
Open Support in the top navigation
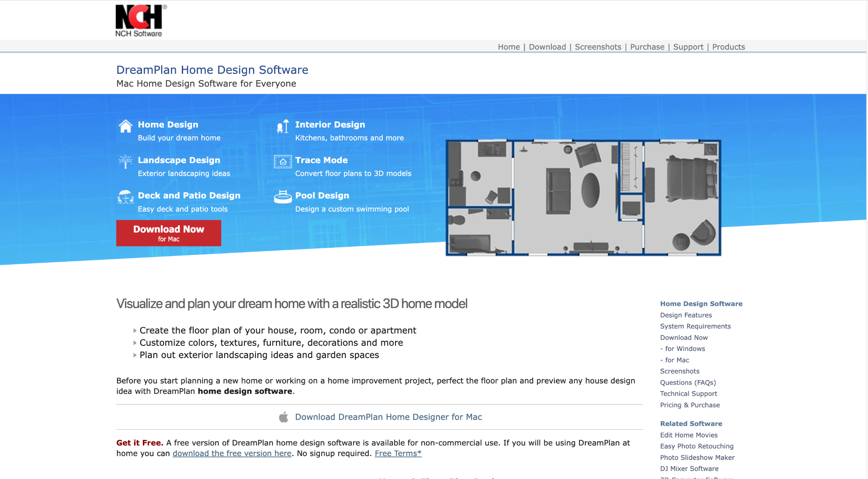[688, 47]
